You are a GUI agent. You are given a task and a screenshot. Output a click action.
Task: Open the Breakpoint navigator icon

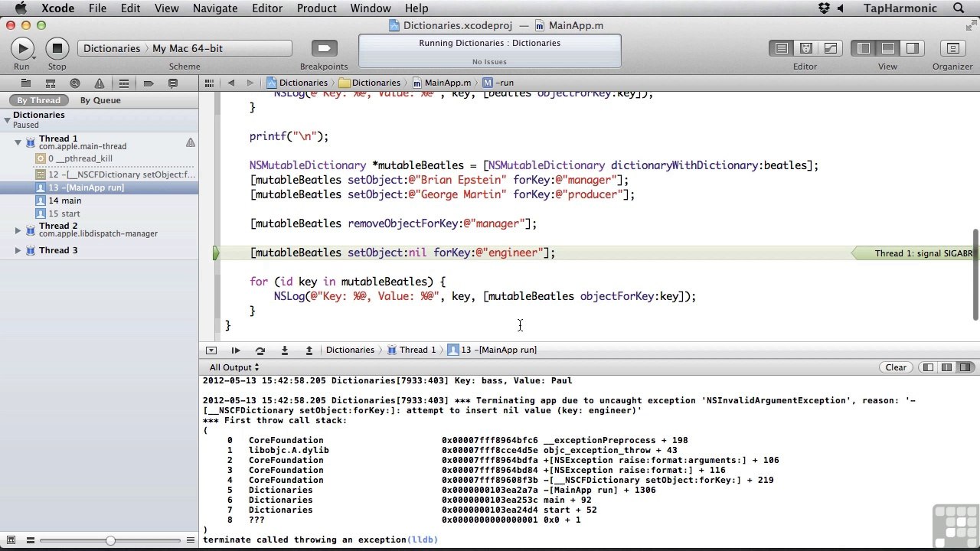coord(149,83)
